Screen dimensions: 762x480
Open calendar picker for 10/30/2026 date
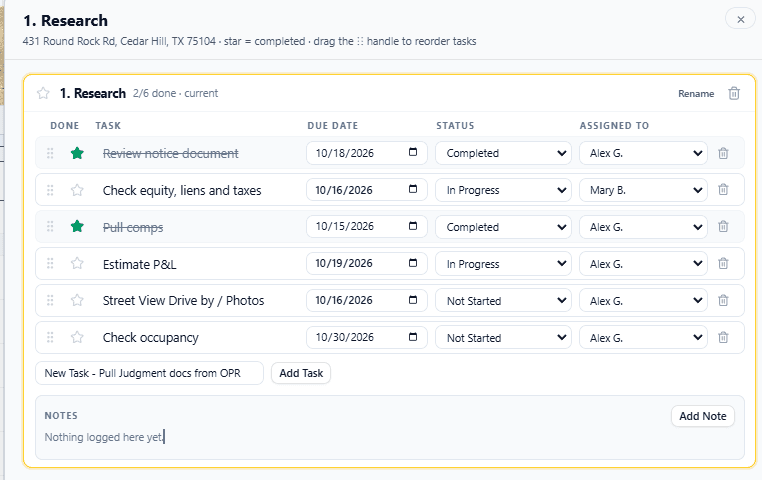(413, 337)
